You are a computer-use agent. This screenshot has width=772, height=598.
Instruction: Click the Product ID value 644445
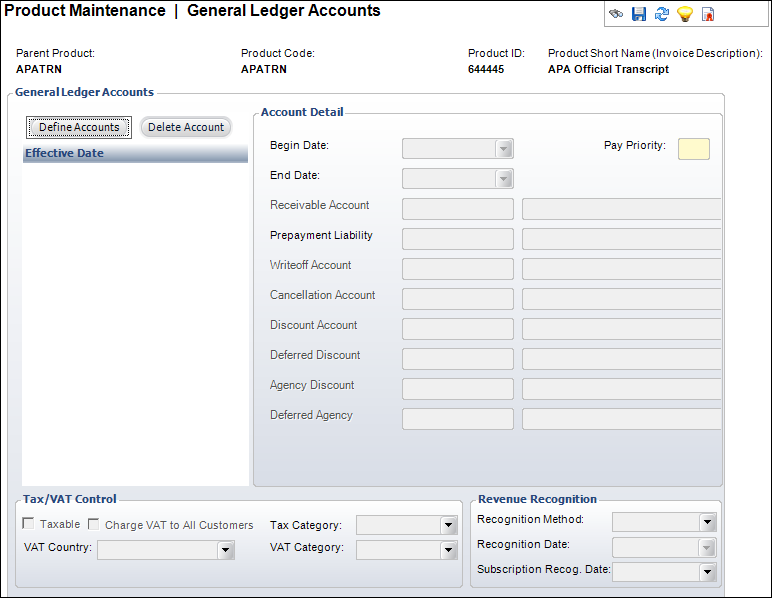485,69
